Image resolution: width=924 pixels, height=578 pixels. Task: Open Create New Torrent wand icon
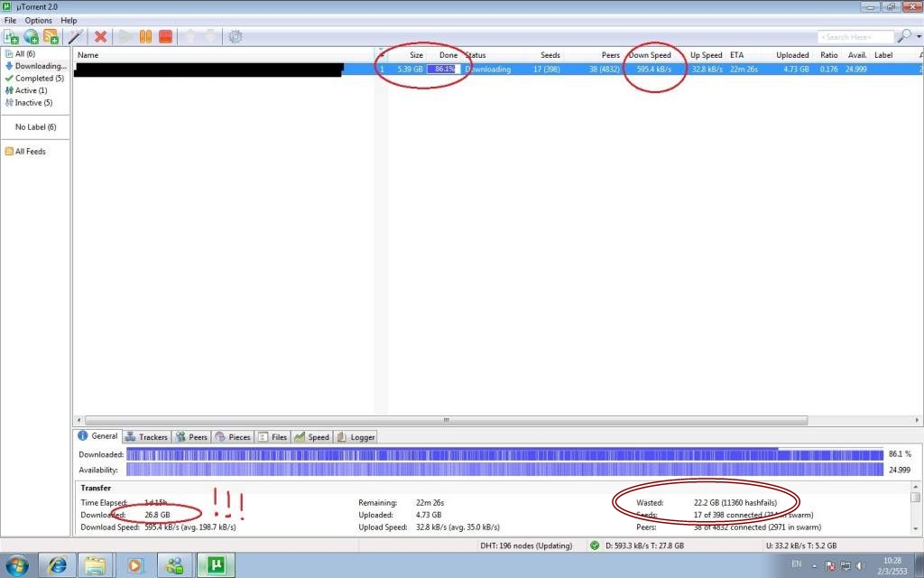pos(76,36)
